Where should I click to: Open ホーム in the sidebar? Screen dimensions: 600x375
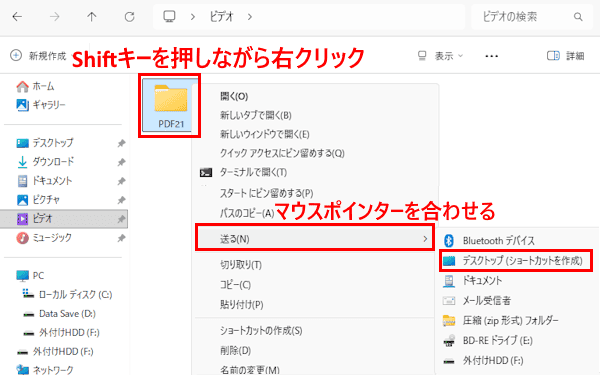pyautogui.click(x=35, y=86)
